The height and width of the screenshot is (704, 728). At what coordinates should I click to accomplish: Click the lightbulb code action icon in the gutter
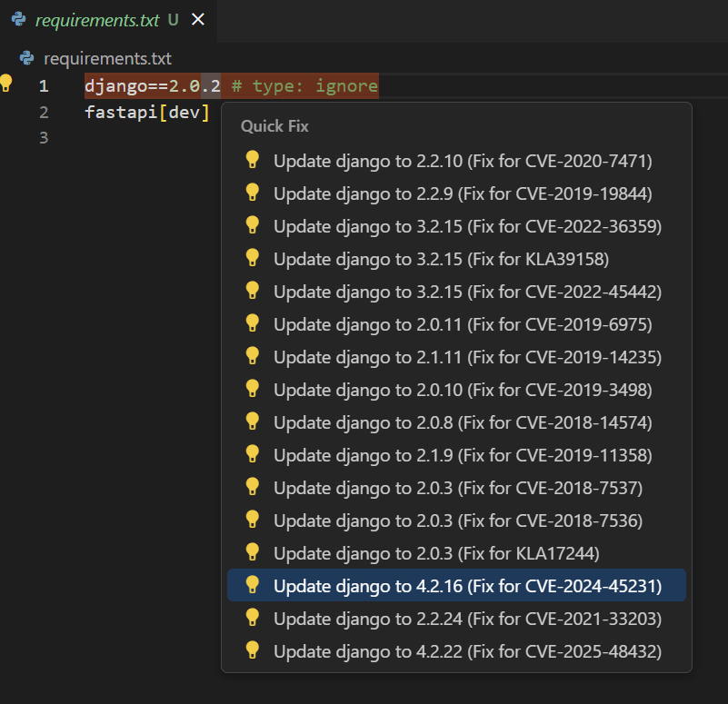6,83
